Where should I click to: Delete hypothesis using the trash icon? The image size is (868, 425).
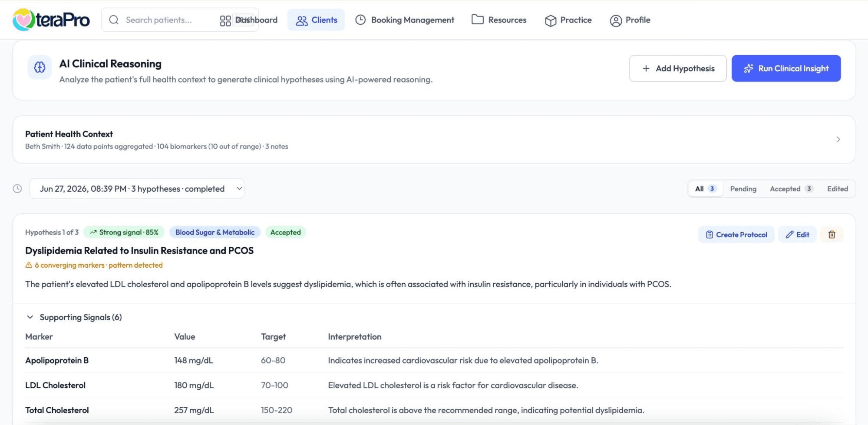click(832, 235)
